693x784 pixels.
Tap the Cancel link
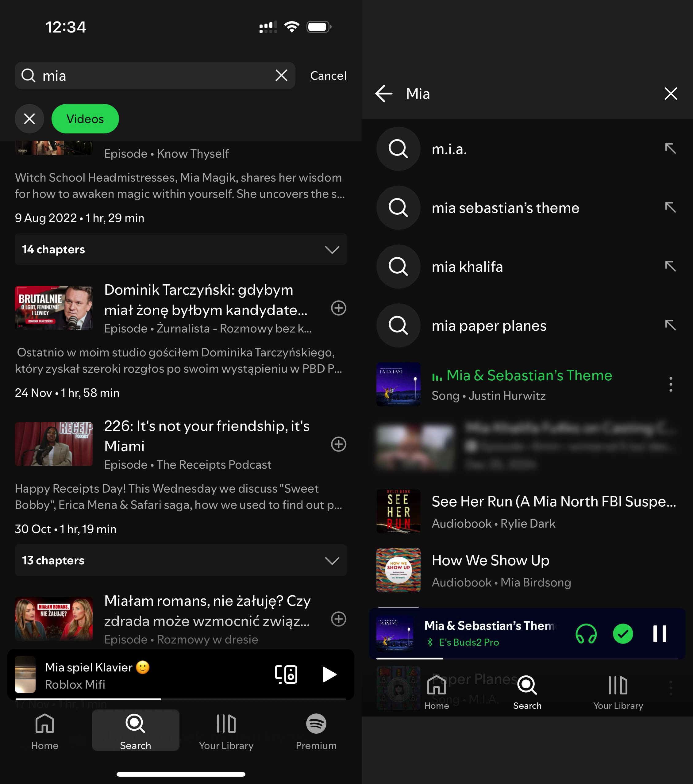328,75
